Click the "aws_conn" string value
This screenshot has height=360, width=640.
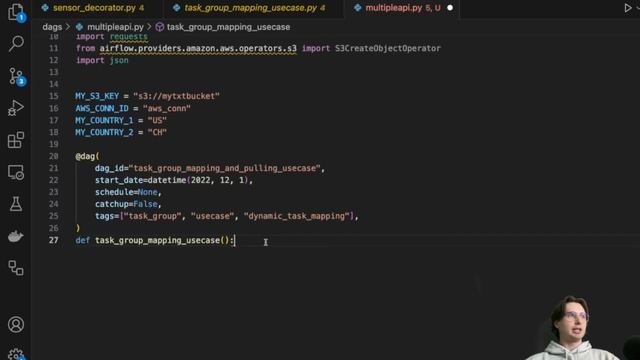[x=167, y=109]
